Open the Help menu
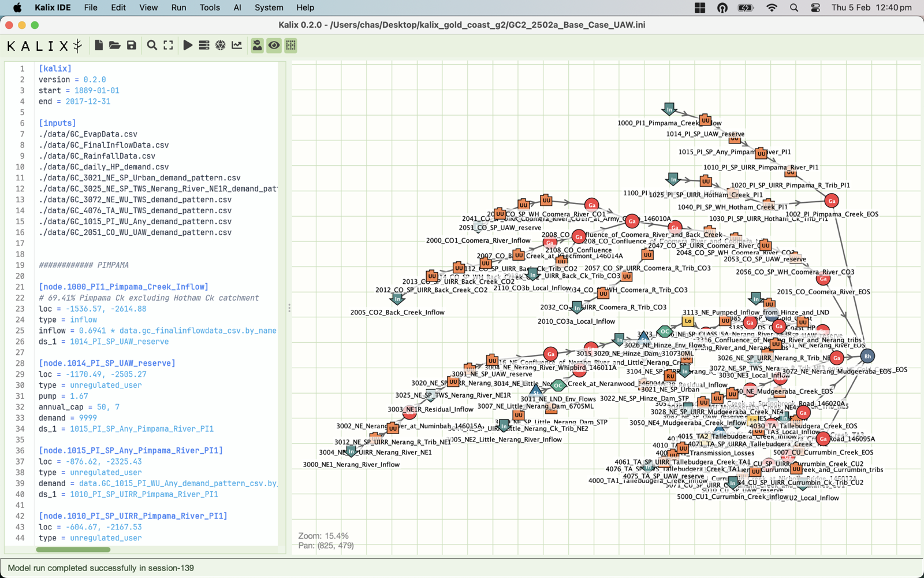Image resolution: width=924 pixels, height=578 pixels. tap(305, 8)
